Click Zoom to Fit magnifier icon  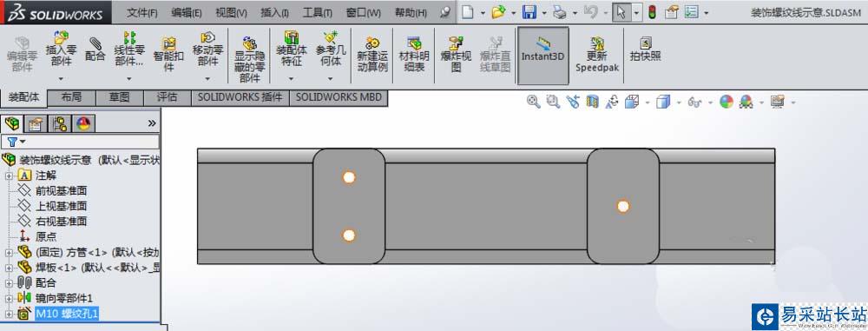coord(534,102)
